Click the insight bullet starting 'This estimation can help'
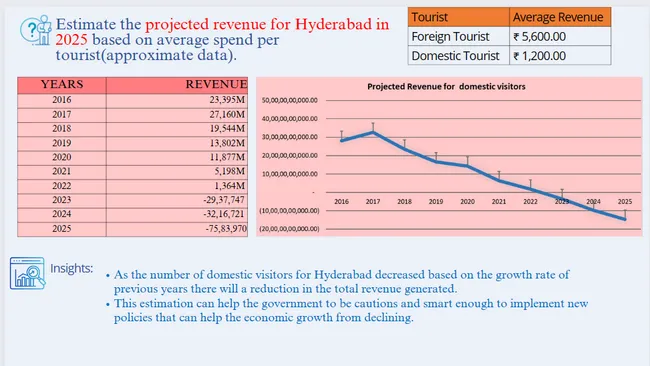Screen dimensions: 650x366 350,310
